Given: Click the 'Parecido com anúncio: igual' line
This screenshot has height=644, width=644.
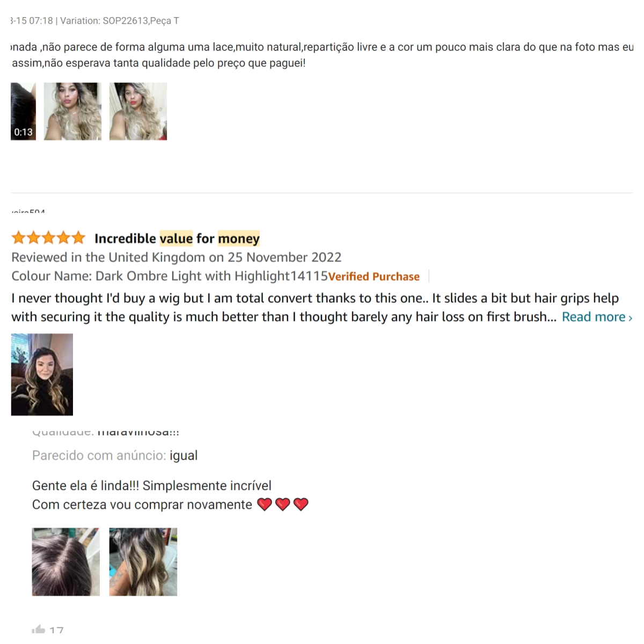Looking at the screenshot, I should (115, 456).
